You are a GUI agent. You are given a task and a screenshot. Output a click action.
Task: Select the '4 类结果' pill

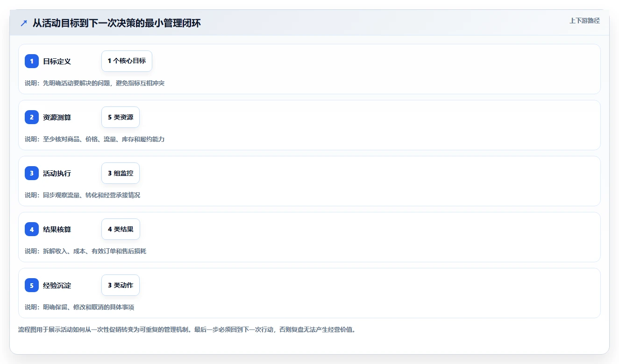121,229
